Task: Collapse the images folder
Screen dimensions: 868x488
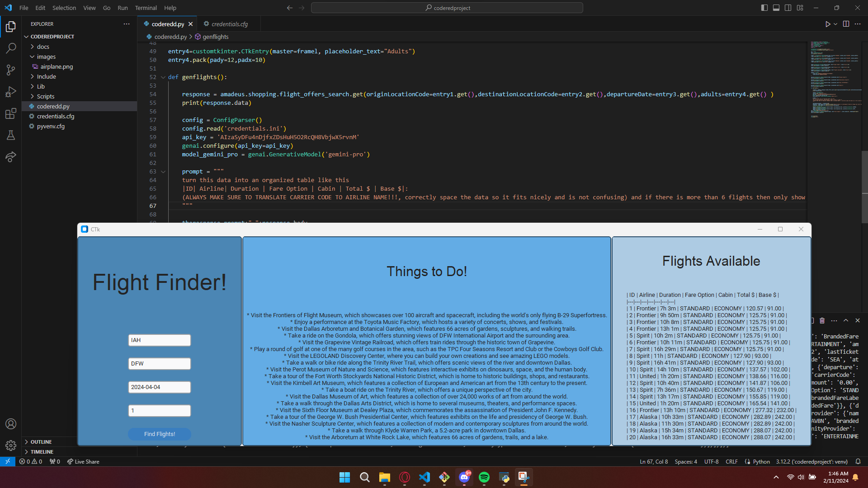Action: pyautogui.click(x=46, y=56)
